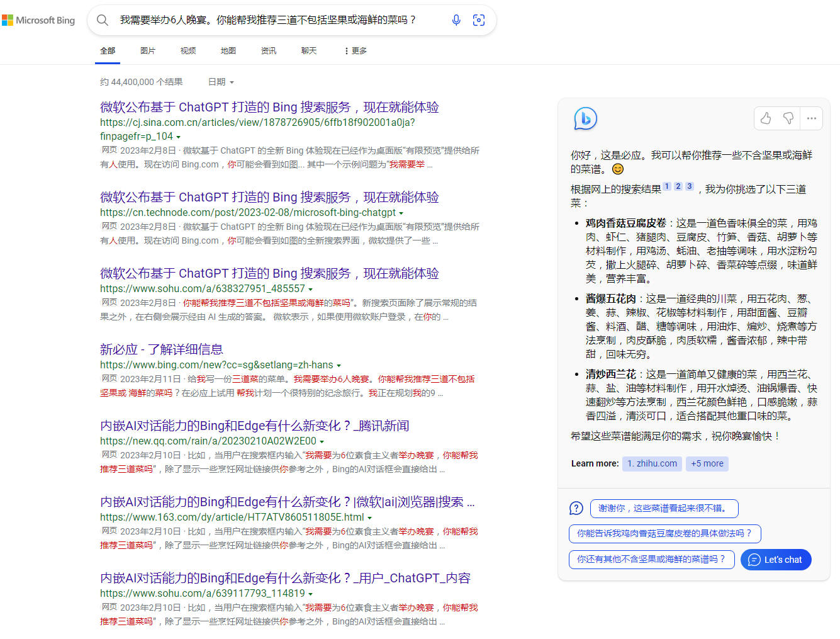The width and height of the screenshot is (840, 639).
Task: Click the 1. zhihu.com source chip
Action: 652,463
